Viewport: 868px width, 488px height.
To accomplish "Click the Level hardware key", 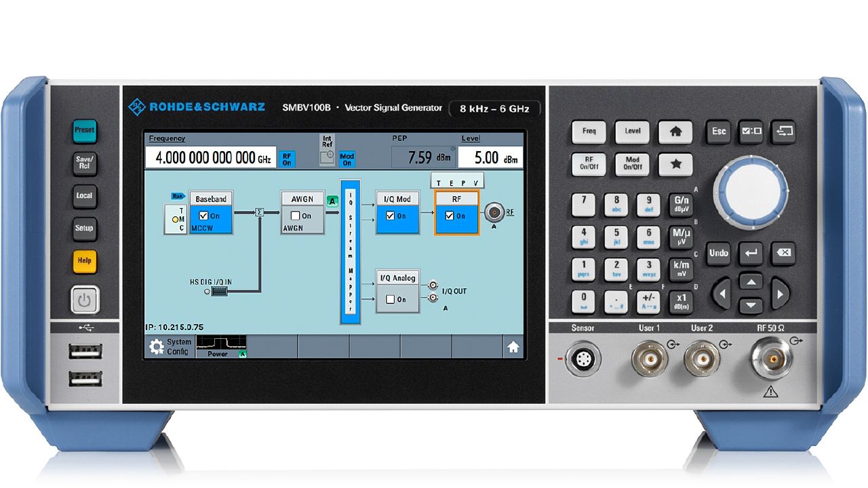I will pyautogui.click(x=632, y=131).
